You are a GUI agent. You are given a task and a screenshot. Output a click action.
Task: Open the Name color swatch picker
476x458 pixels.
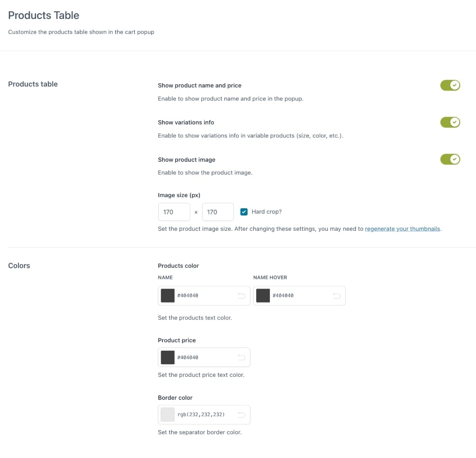click(168, 296)
